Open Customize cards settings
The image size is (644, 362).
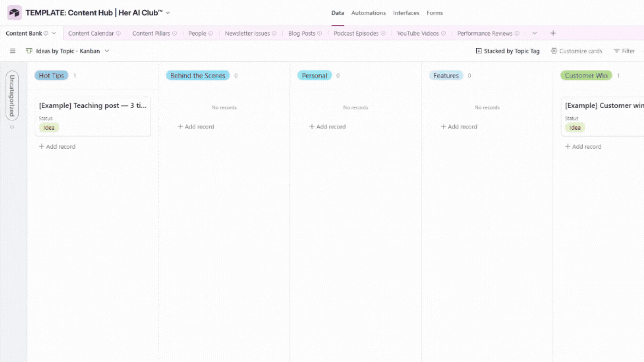577,51
